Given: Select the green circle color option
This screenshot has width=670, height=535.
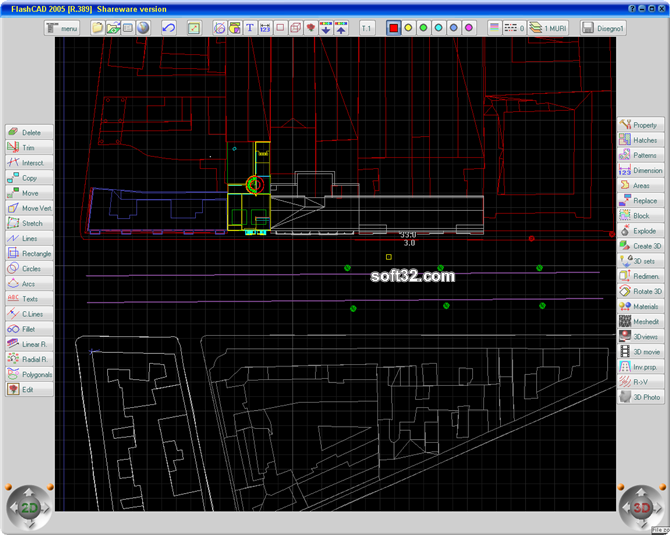Looking at the screenshot, I should (423, 28).
